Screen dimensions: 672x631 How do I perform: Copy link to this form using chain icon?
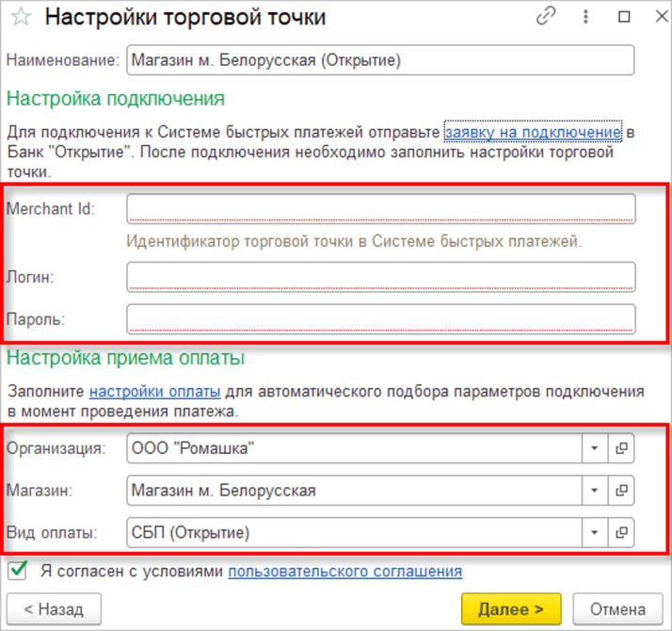coord(546,17)
